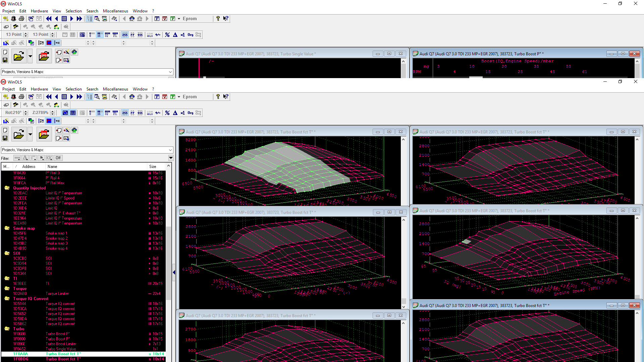Open the lower Projects, Versions & Maps dropdown
The image size is (644, 362).
click(170, 150)
